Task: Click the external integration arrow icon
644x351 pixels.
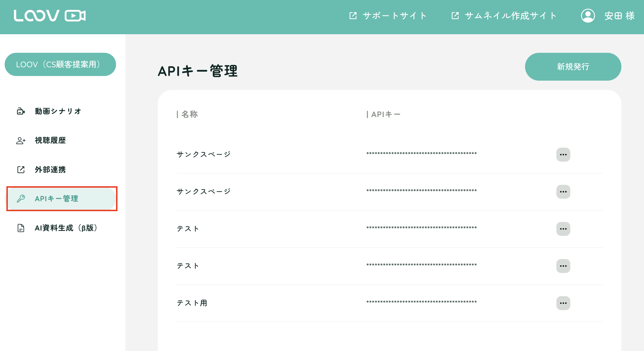Action: click(x=21, y=170)
